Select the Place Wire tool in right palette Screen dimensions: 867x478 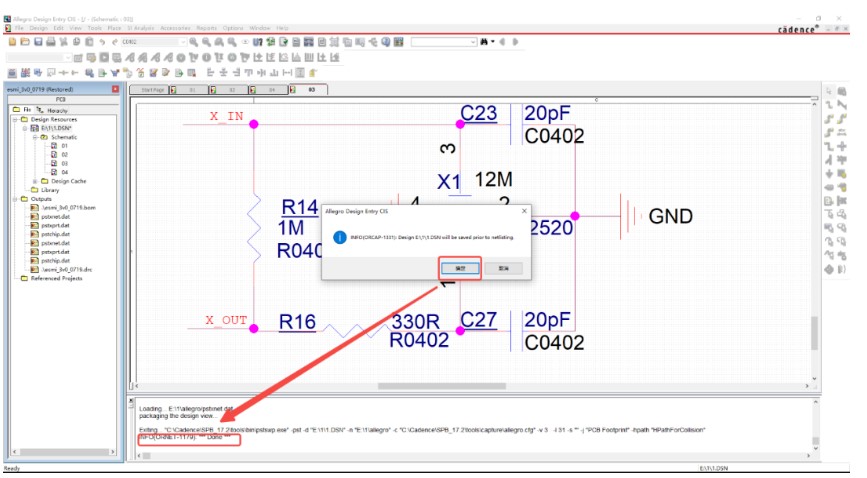click(x=829, y=105)
